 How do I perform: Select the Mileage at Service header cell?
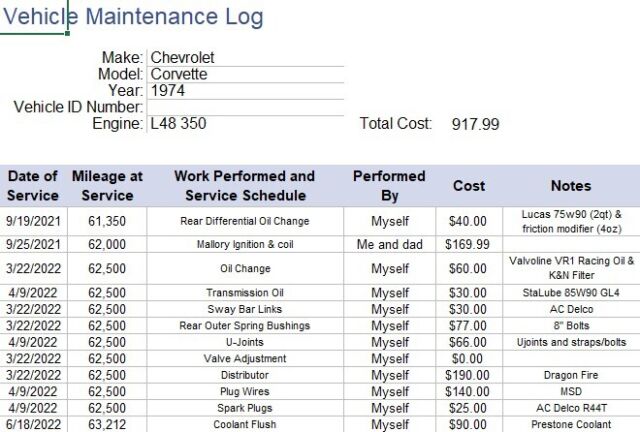click(x=107, y=185)
